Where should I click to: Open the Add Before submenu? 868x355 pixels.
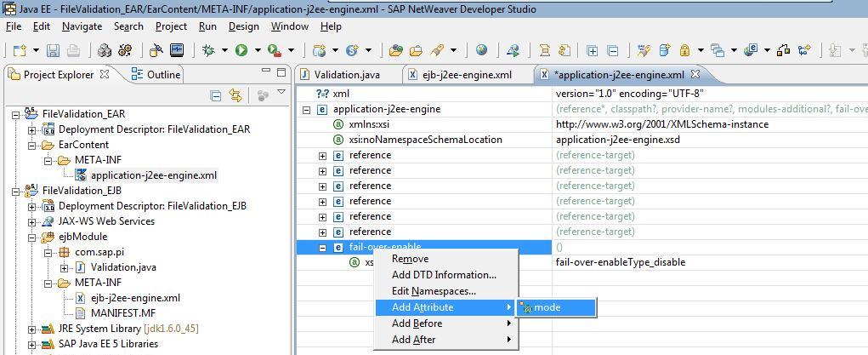pyautogui.click(x=445, y=323)
